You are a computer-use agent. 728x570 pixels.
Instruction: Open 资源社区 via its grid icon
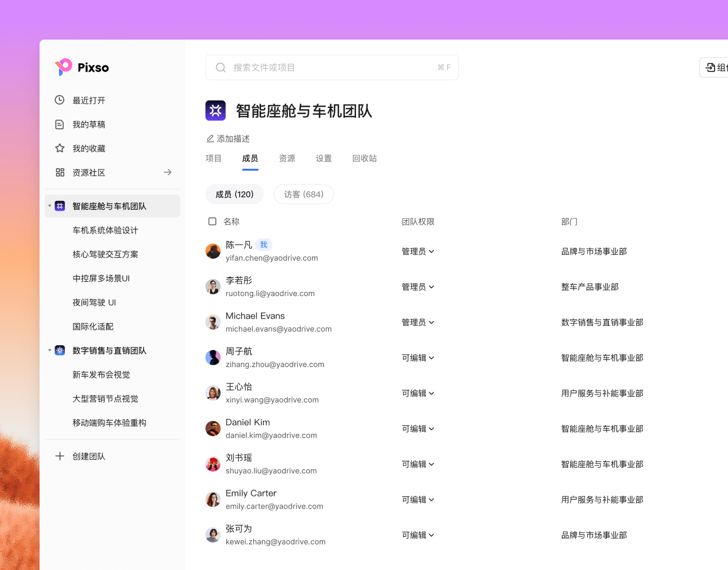(60, 172)
